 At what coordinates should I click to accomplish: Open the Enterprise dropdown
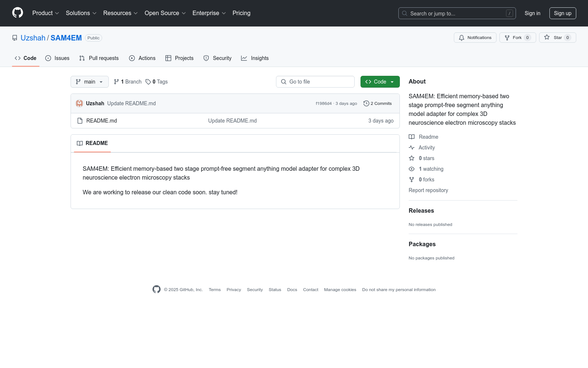click(x=209, y=13)
